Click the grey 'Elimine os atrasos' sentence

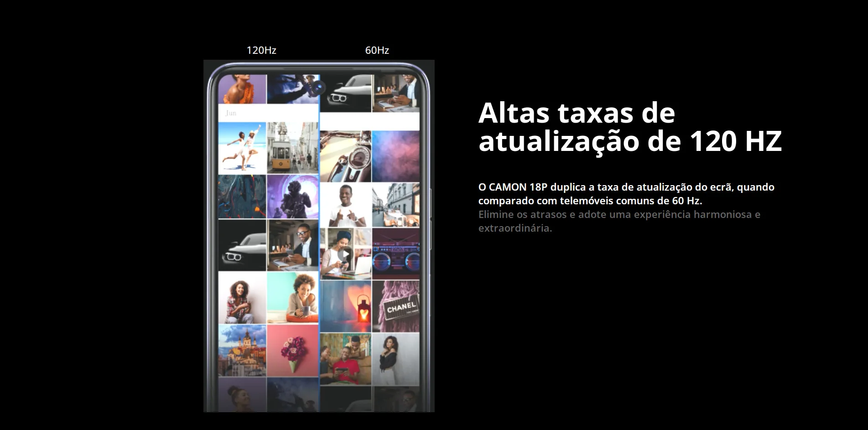[x=619, y=221]
